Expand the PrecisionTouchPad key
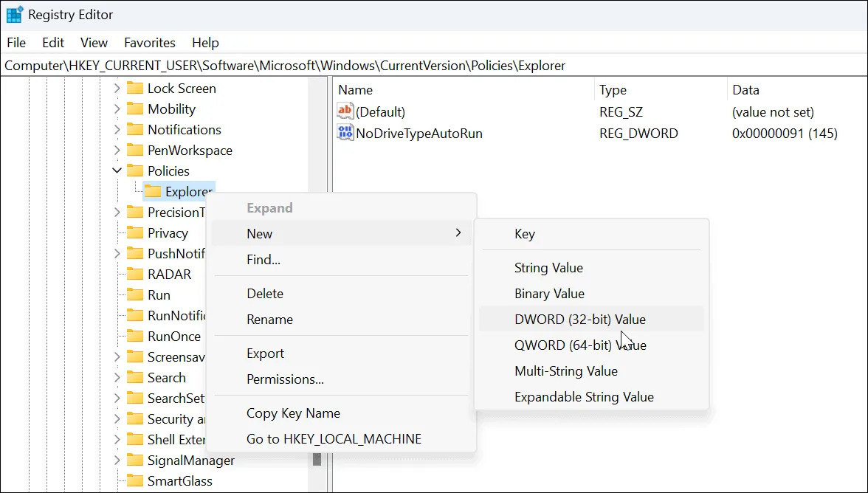Image resolution: width=868 pixels, height=493 pixels. coord(117,213)
